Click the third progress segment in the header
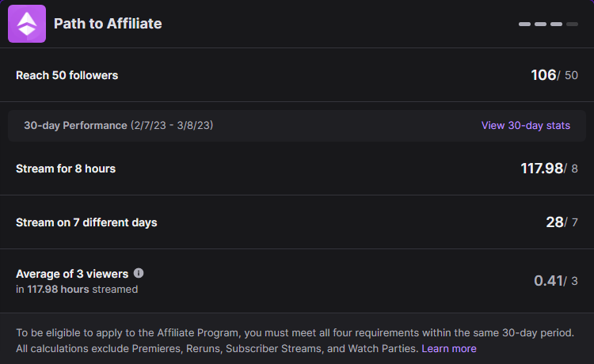Image resolution: width=594 pixels, height=364 pixels. tap(556, 25)
